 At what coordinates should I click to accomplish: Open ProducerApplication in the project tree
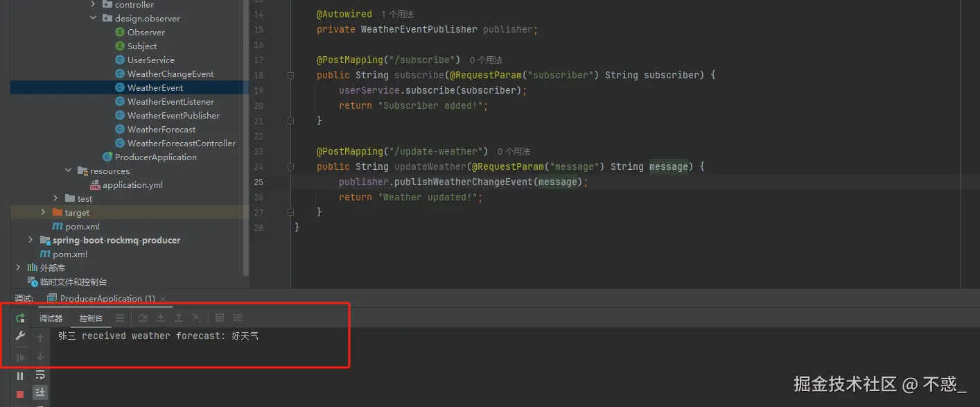click(x=150, y=157)
